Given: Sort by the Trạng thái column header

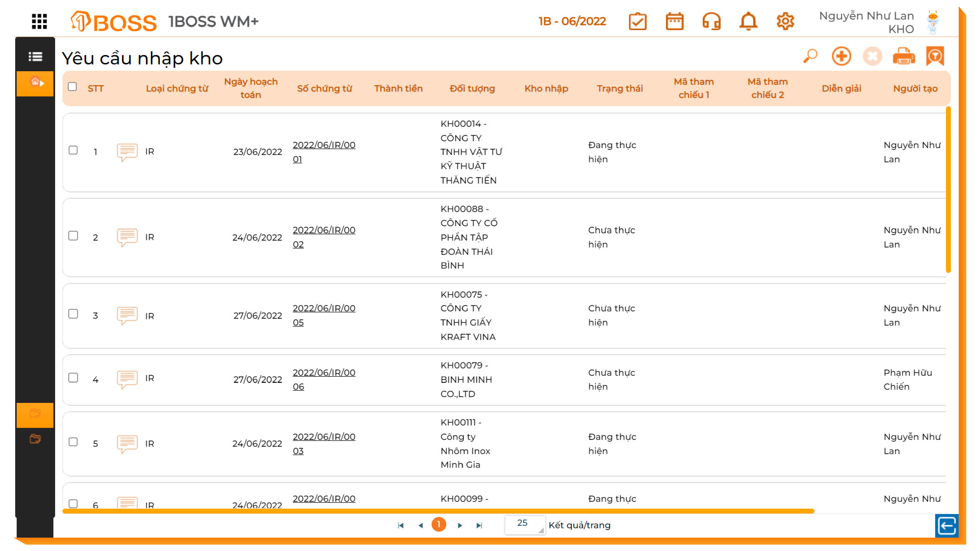Looking at the screenshot, I should [619, 88].
